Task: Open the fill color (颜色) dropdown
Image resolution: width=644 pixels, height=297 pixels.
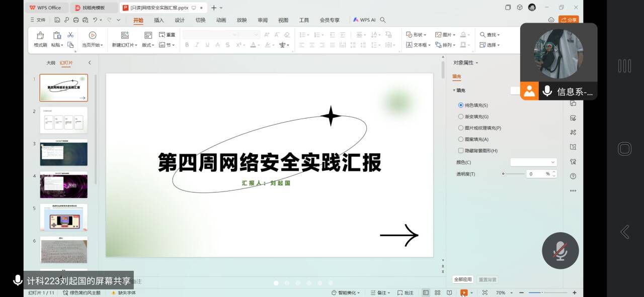Action: pyautogui.click(x=533, y=162)
